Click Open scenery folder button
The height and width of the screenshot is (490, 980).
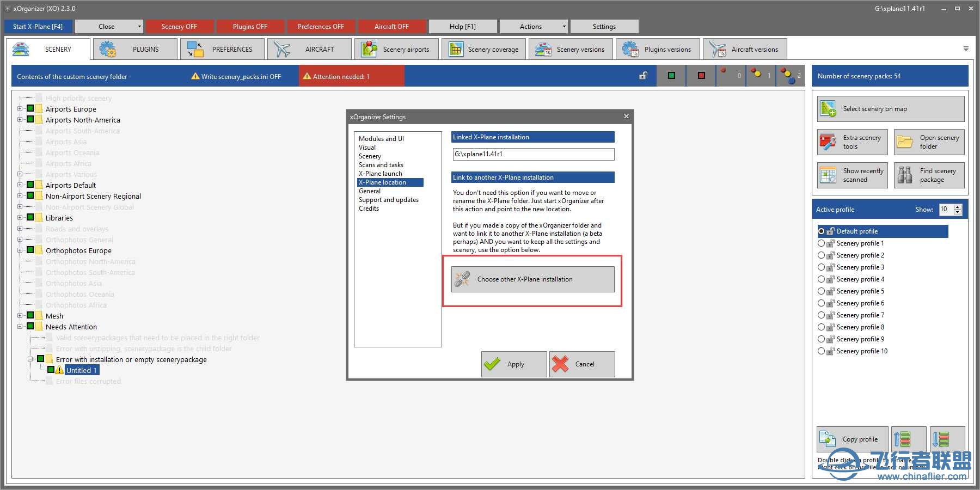tap(929, 142)
